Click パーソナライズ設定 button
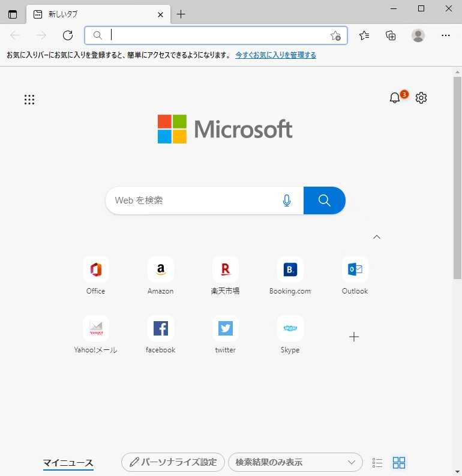Image resolution: width=462 pixels, height=476 pixels. point(173,462)
